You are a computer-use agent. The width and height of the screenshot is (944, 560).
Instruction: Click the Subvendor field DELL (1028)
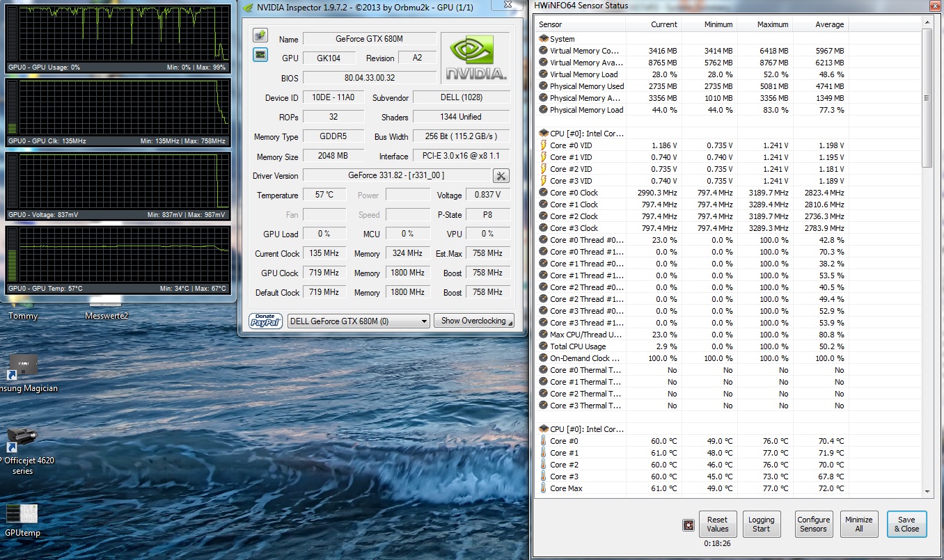click(x=461, y=97)
